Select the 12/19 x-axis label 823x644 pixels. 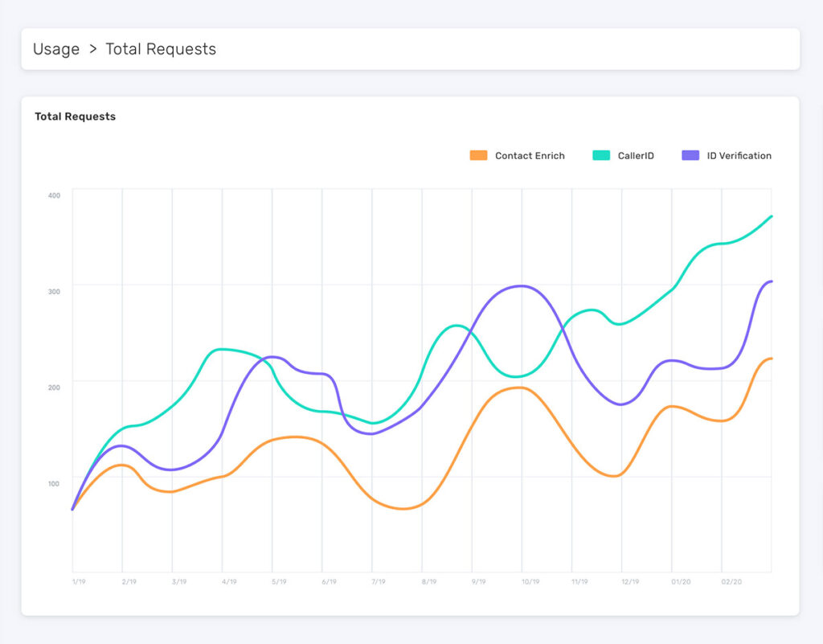click(x=629, y=581)
